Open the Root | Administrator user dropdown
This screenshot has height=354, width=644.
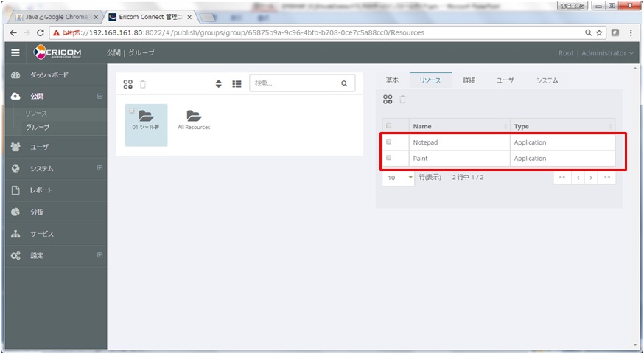point(595,53)
